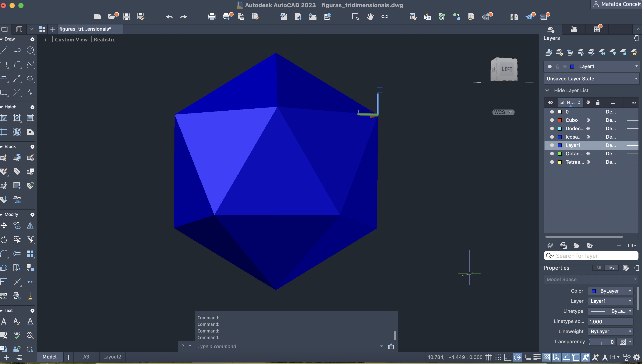This screenshot has height=364, width=642.
Task: Toggle visibility of the Cubo layer
Action: [552, 120]
